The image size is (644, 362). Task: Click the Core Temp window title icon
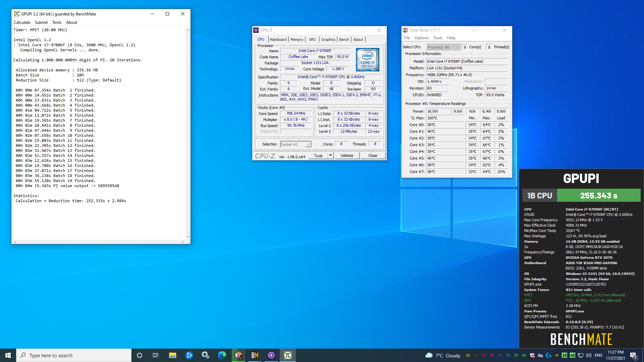coord(405,30)
